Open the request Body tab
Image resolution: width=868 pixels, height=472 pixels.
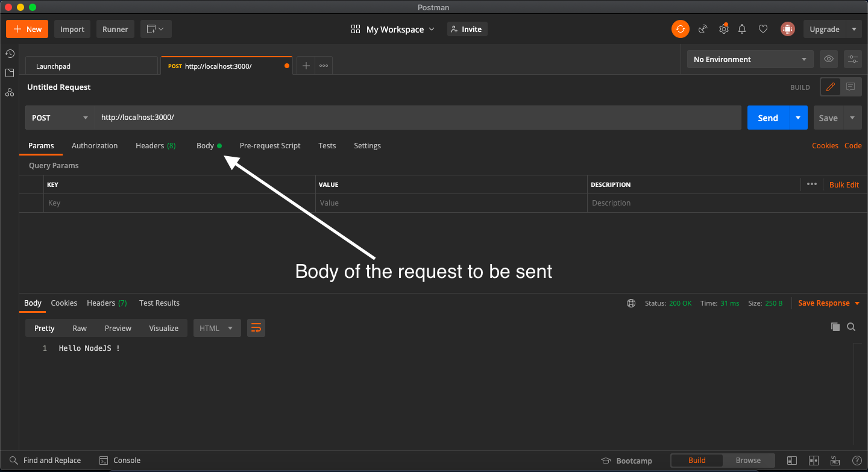coord(209,145)
